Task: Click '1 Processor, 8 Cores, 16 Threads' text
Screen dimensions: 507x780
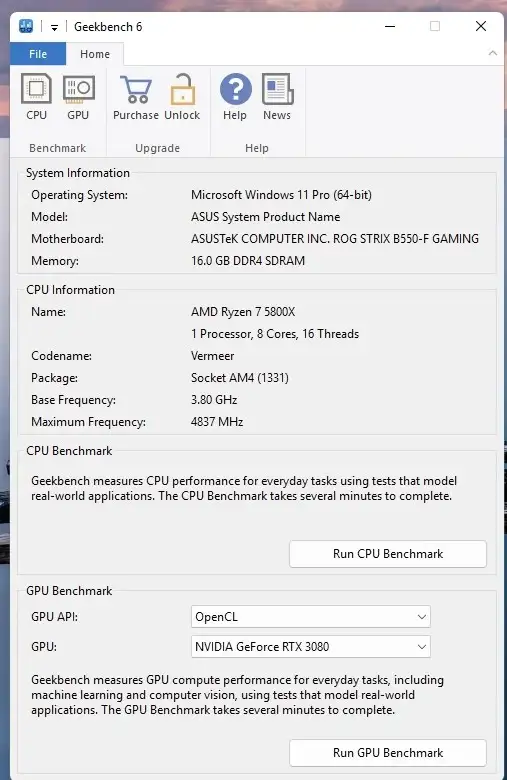Action: 275,334
